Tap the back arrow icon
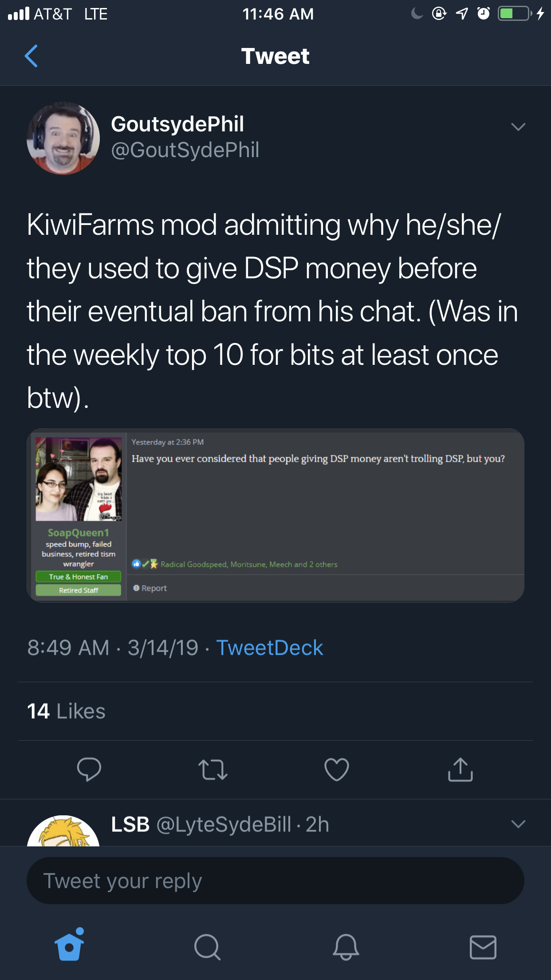Screen dimensions: 551x980 [31, 56]
